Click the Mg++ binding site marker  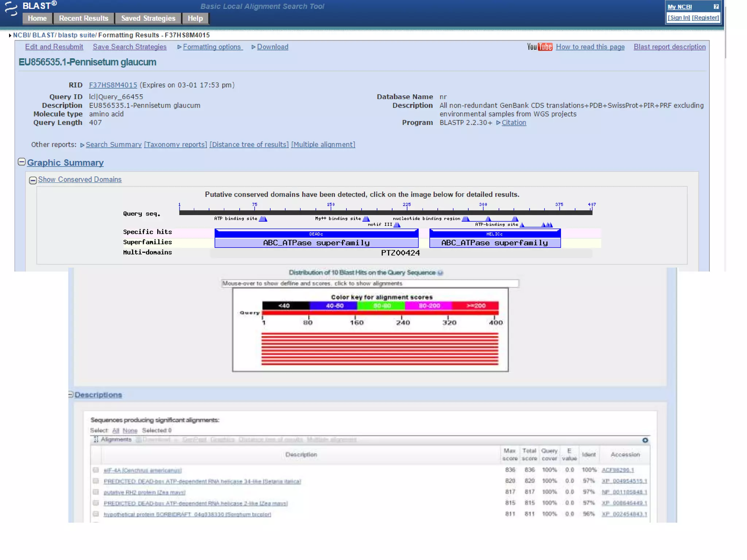click(x=366, y=219)
